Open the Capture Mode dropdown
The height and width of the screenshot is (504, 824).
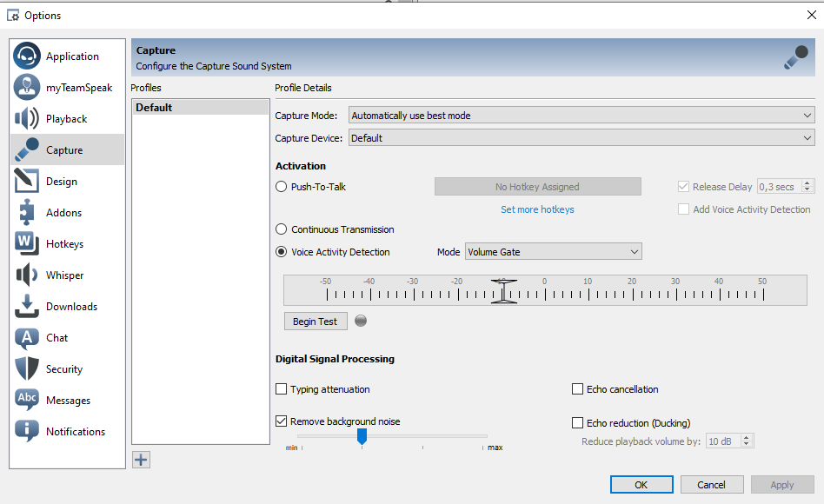[x=581, y=115]
